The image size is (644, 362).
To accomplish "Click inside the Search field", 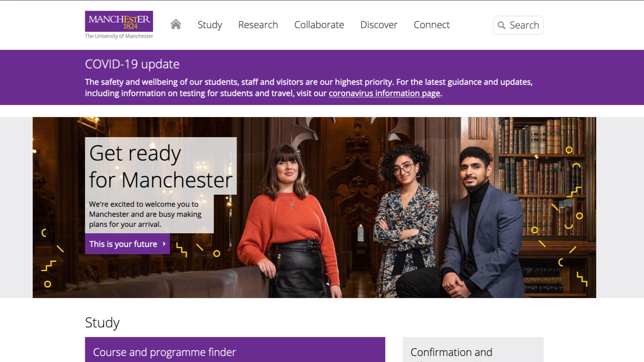I will coord(518,25).
